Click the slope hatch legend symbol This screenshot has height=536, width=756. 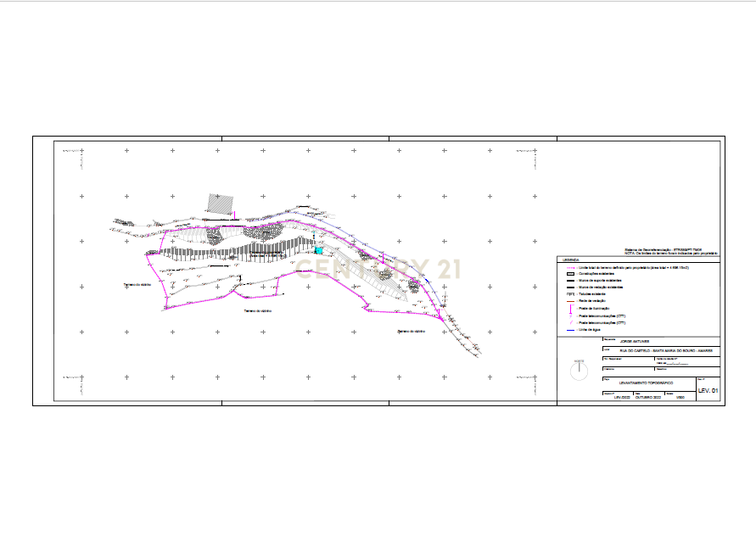tap(571, 294)
